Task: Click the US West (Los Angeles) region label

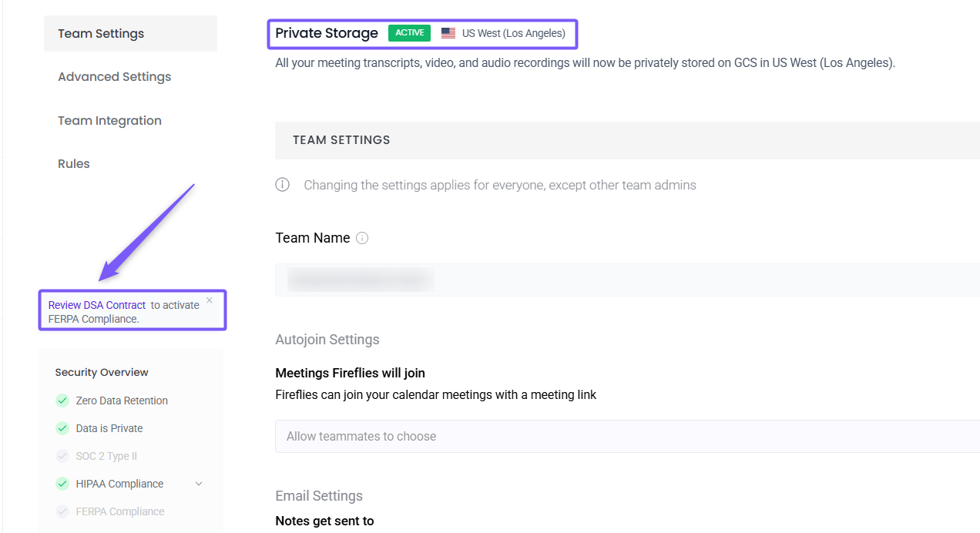Action: click(x=513, y=33)
